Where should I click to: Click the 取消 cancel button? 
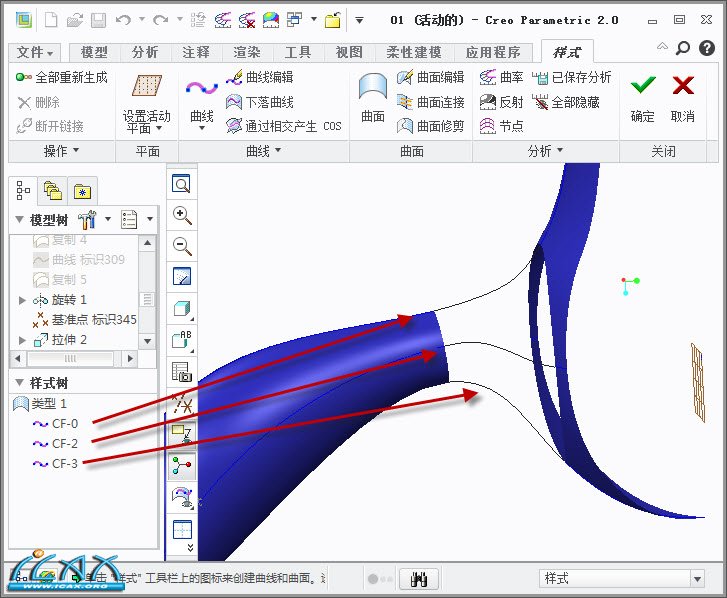(683, 98)
